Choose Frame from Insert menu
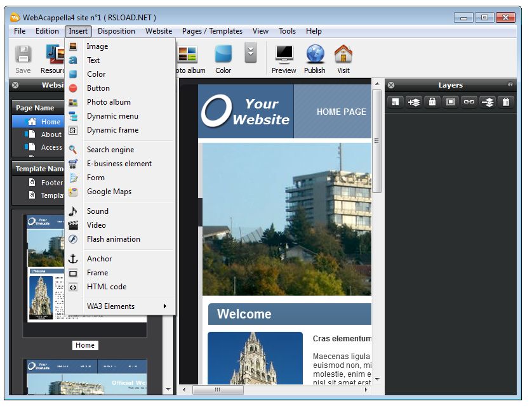The width and height of the screenshot is (532, 413). (121, 273)
